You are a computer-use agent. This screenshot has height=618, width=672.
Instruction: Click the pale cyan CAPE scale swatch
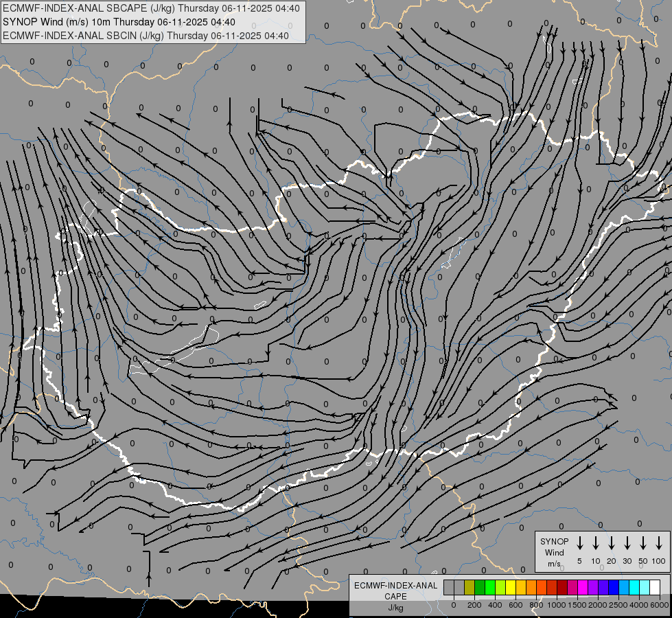[644, 587]
